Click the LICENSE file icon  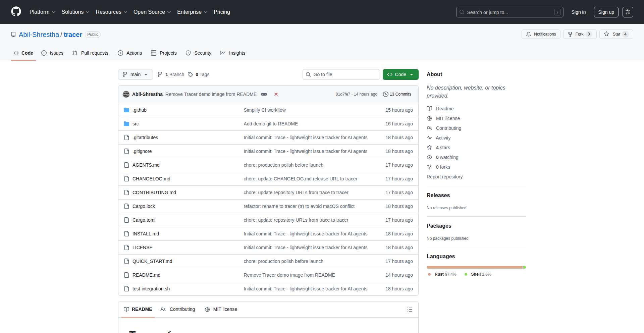coord(126,247)
